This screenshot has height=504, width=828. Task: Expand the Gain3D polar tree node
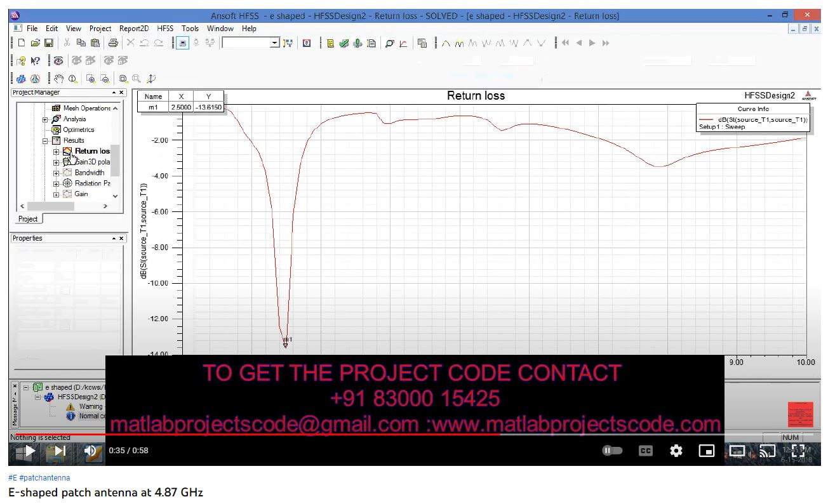click(x=57, y=162)
